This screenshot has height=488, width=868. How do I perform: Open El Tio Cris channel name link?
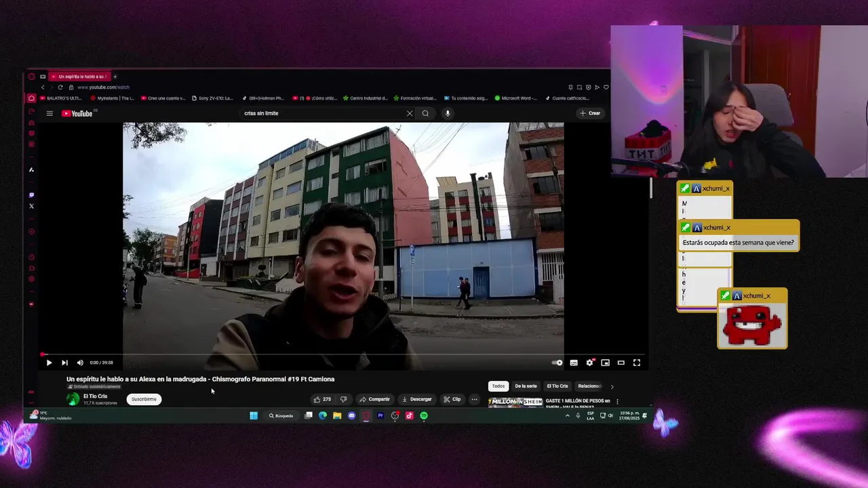pos(95,396)
